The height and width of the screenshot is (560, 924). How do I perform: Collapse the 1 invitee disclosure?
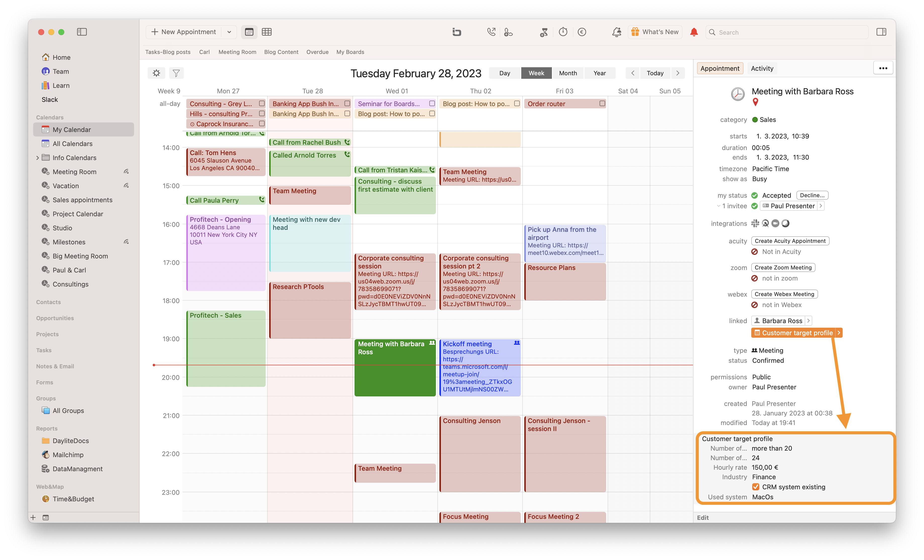[718, 206]
